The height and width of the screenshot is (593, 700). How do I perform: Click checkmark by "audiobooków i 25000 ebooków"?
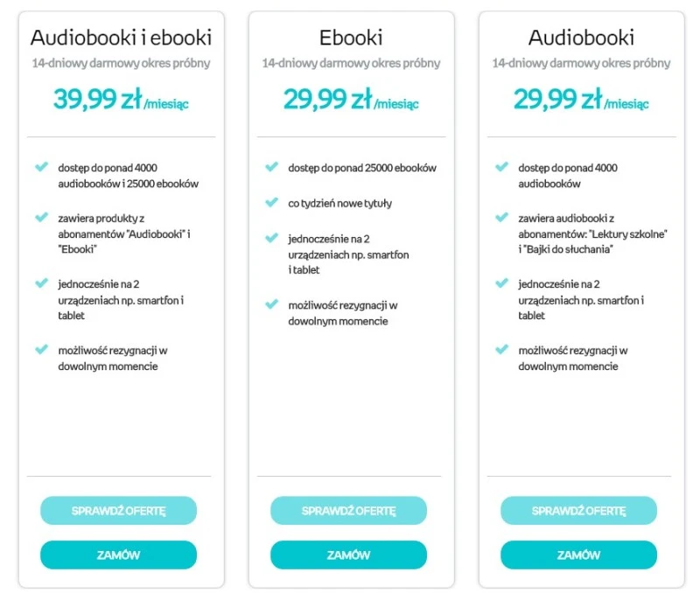click(x=41, y=166)
